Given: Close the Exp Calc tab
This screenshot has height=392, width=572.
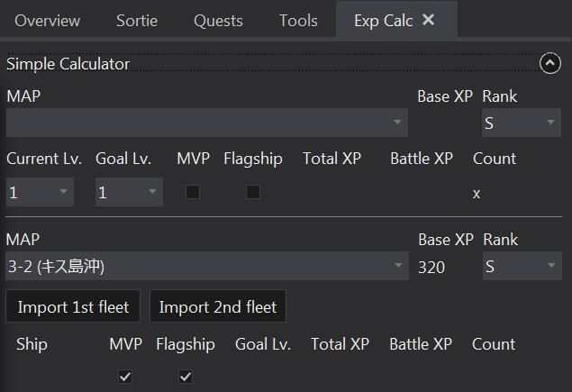Looking at the screenshot, I should pos(428,20).
